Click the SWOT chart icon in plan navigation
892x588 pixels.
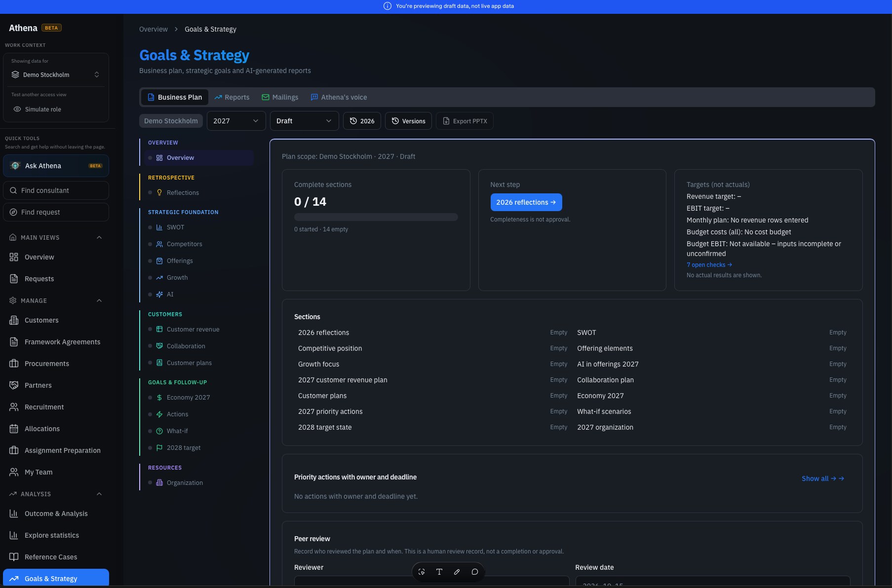(x=159, y=227)
